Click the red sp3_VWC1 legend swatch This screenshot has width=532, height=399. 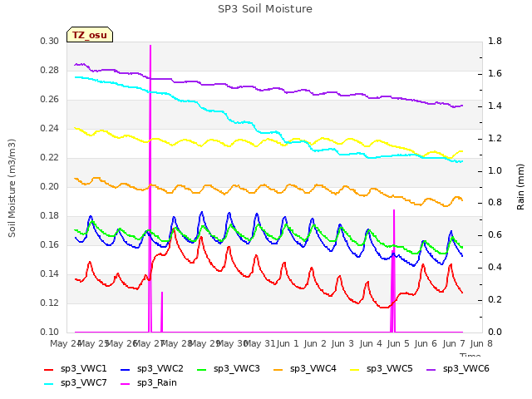(49, 369)
